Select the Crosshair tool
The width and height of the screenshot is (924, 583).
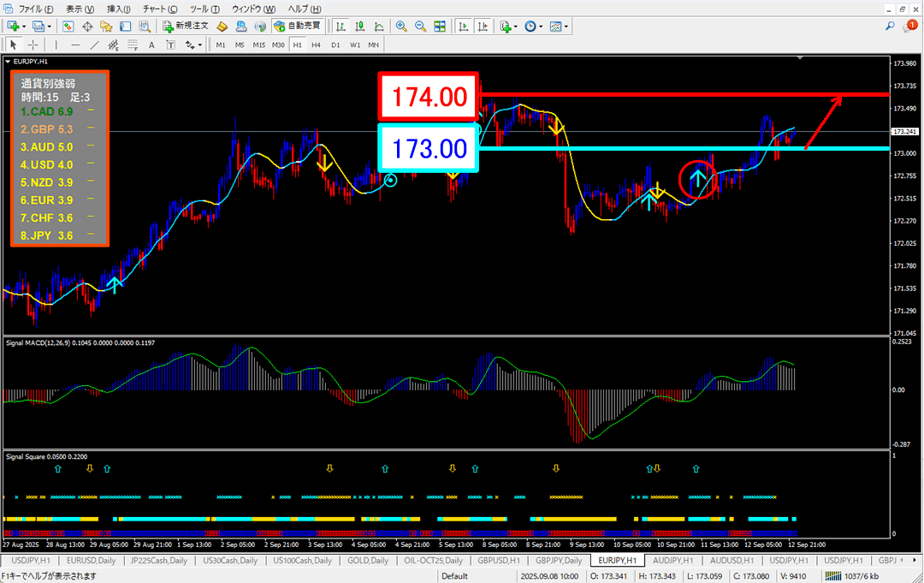pos(33,45)
